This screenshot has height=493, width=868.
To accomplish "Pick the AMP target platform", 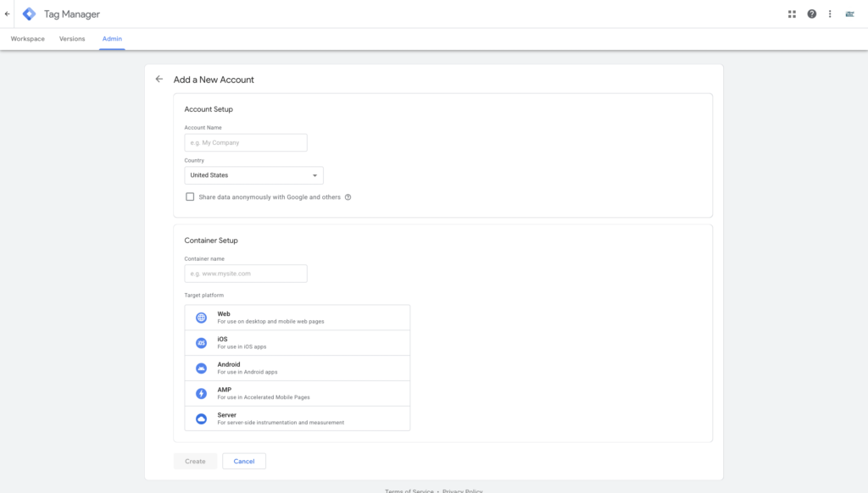I will coord(297,394).
